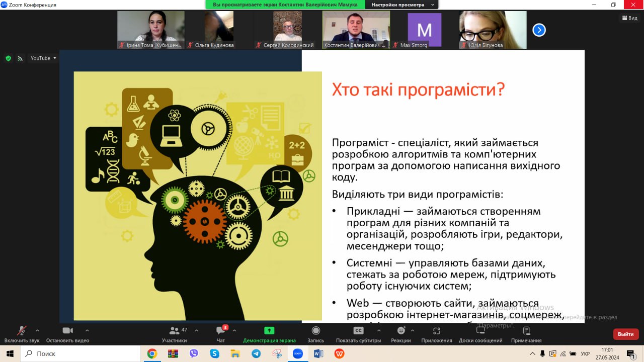Show next participants with blue arrow
The width and height of the screenshot is (644, 362).
point(539,30)
